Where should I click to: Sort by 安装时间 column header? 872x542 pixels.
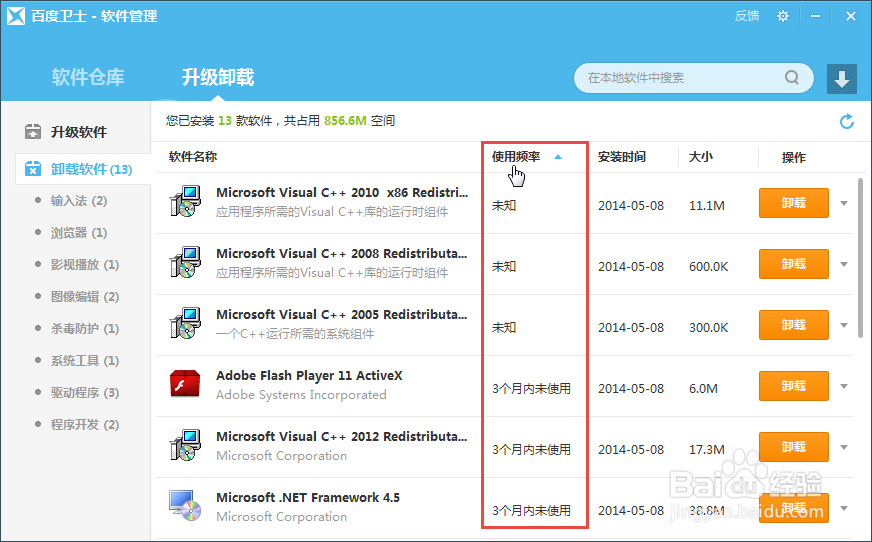(x=622, y=157)
